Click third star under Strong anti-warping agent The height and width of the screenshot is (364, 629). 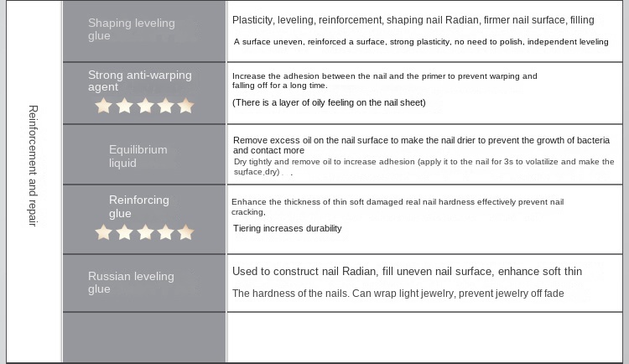pos(145,106)
